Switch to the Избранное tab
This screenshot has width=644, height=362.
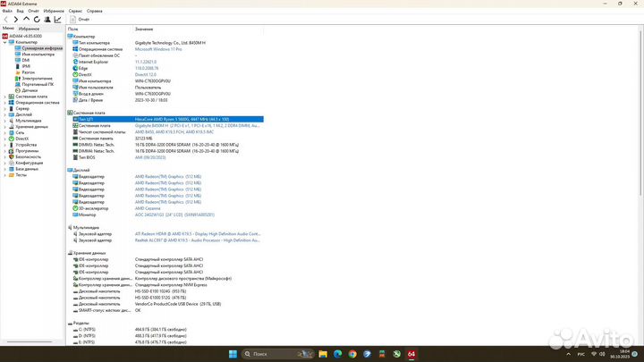[x=29, y=29]
